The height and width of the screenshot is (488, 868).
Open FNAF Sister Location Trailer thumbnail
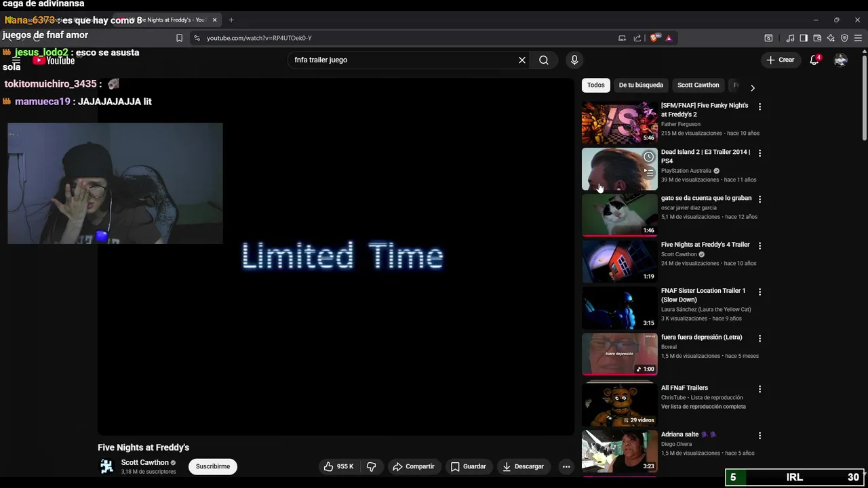(619, 308)
